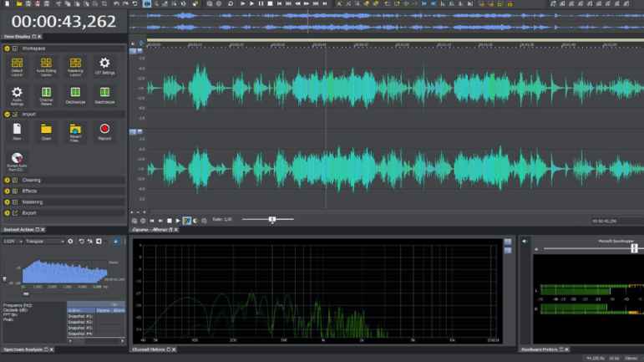Image resolution: width=644 pixels, height=362 pixels.
Task: Expand the Mastering section
Action: (x=8, y=201)
